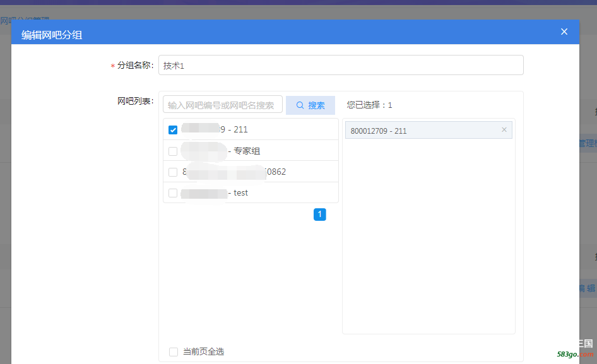Enable the 当前页全选 checkbox
The width and height of the screenshot is (597, 364).
coord(174,351)
